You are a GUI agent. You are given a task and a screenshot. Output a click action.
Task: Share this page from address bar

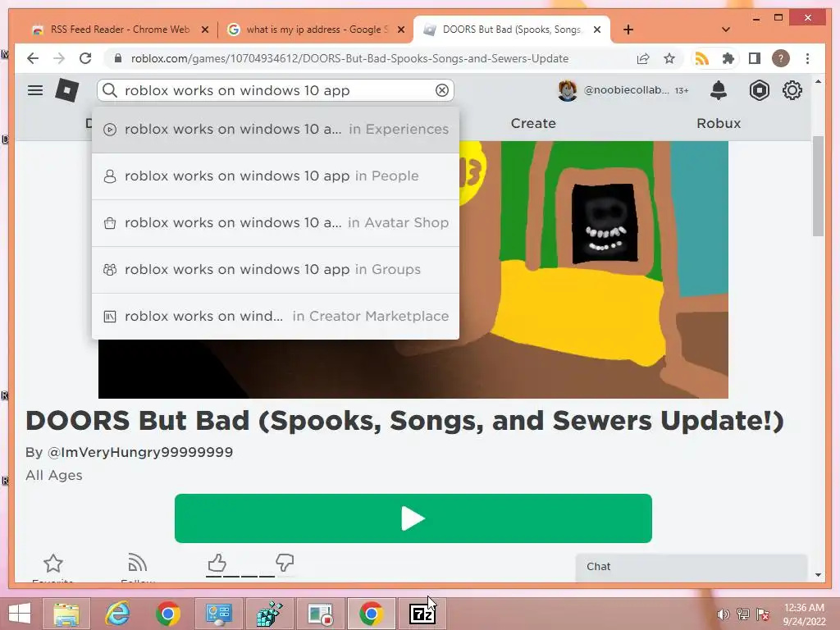pyautogui.click(x=643, y=58)
